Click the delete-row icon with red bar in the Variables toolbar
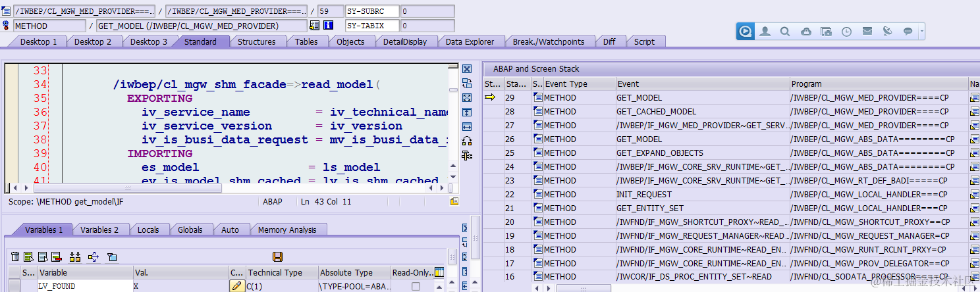 coord(56,256)
